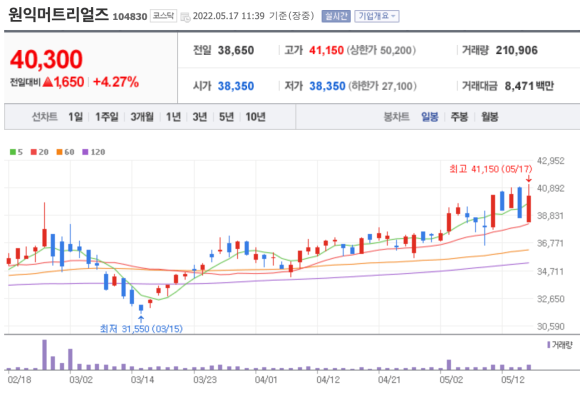
Task: Click the stock code 104830
Action: coord(130,17)
